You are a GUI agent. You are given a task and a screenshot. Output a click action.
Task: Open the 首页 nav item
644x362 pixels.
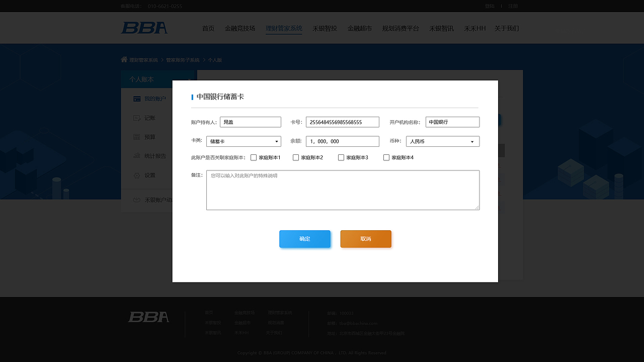tap(208, 28)
